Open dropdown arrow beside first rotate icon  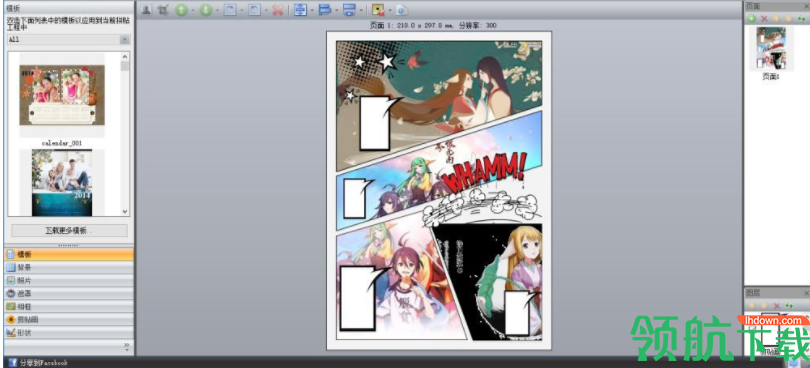pyautogui.click(x=241, y=10)
